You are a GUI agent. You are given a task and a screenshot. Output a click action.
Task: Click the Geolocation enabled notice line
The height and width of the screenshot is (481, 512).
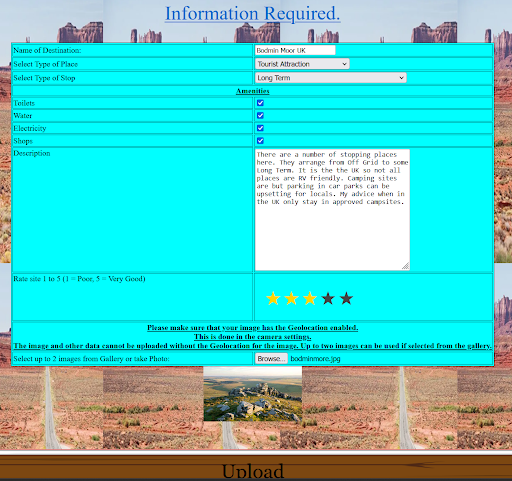(253, 328)
